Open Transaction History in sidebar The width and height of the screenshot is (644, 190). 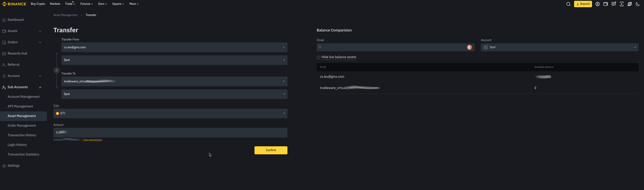pos(22,135)
